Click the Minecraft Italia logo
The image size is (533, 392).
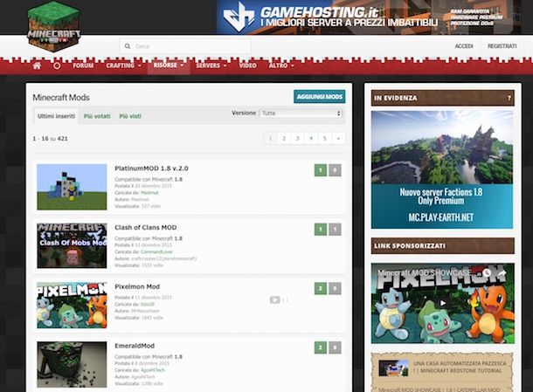point(53,26)
